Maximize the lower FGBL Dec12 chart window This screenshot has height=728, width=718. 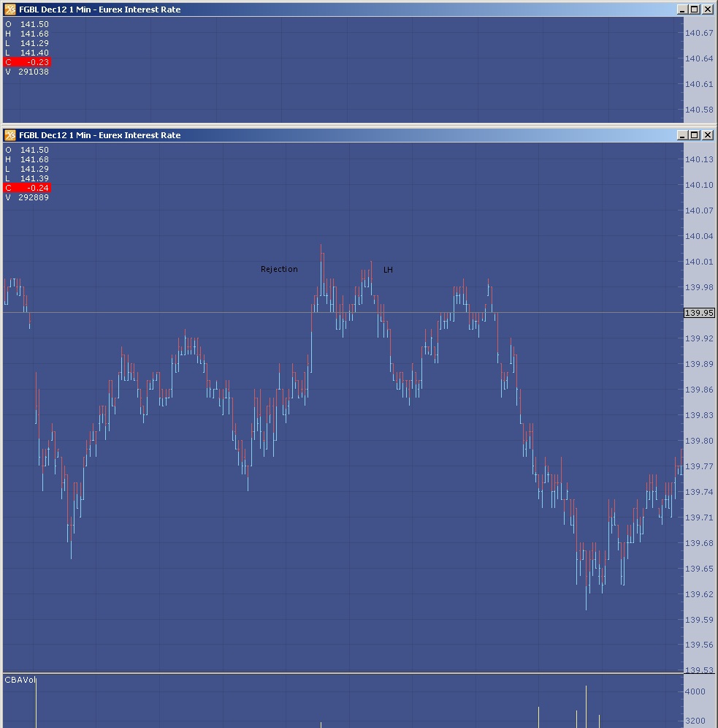coord(695,135)
